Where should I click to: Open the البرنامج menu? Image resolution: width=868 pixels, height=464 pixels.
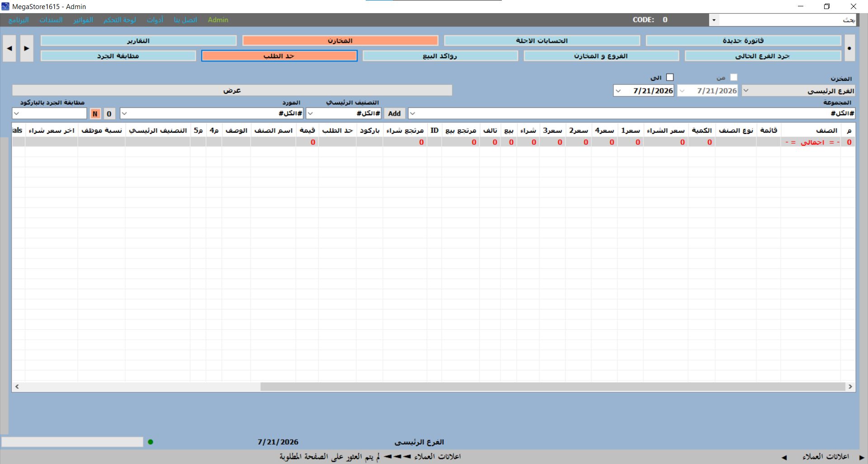(x=19, y=20)
